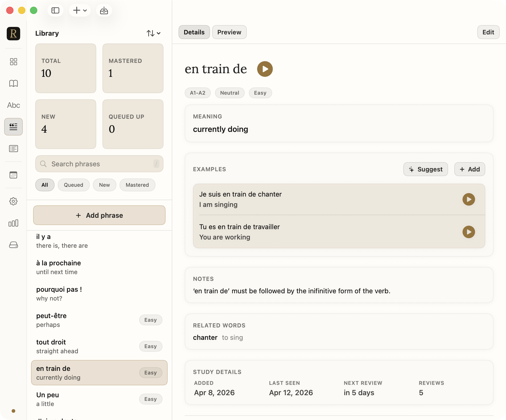Toggle the sidebar visibility button

point(55,10)
